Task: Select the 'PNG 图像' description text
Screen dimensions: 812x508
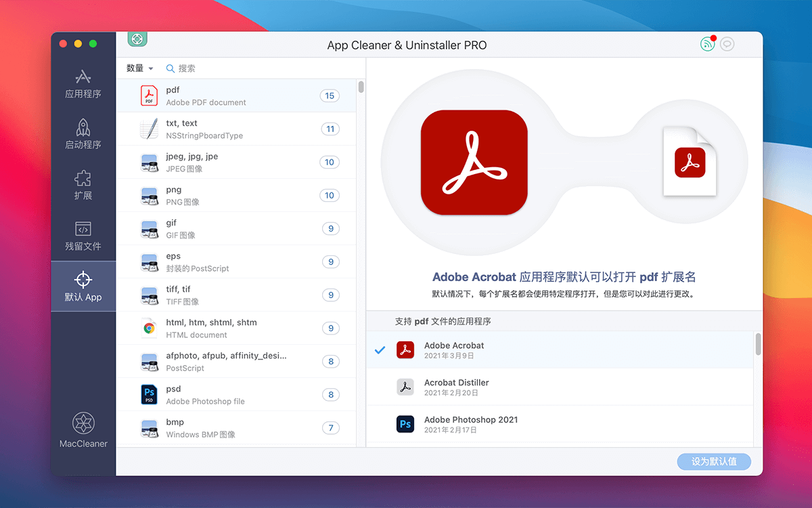Action: tap(183, 202)
